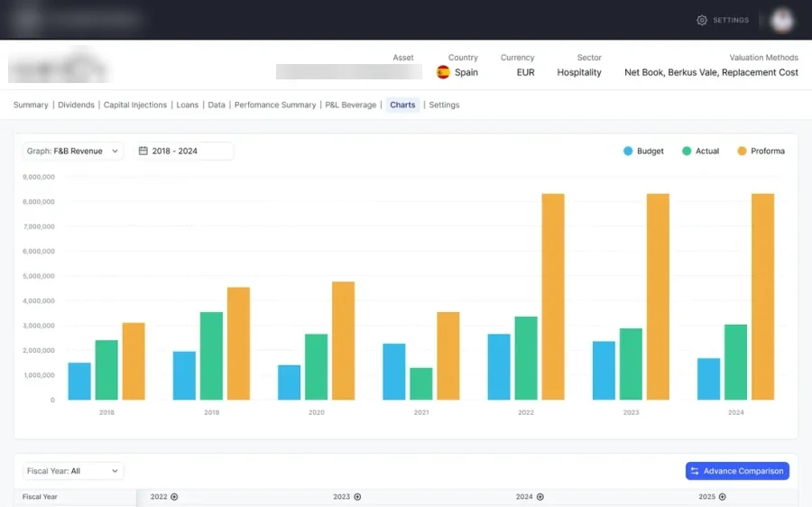Click the Hospitality sector value
Image resolution: width=812 pixels, height=507 pixels.
(579, 72)
